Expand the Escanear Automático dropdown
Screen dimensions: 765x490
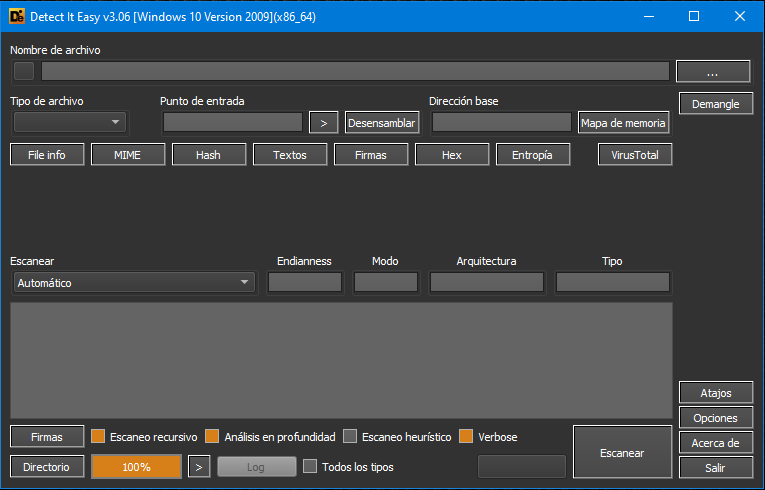pos(134,283)
